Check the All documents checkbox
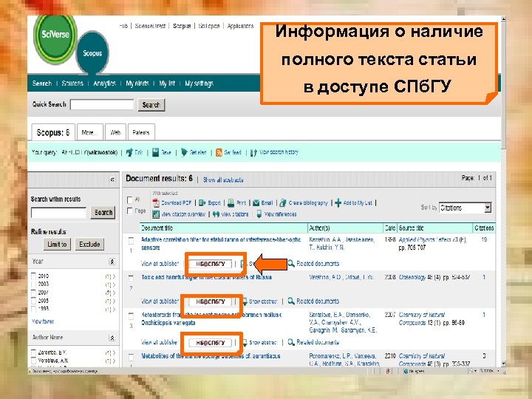Viewport: 532px width, 399px height. (x=129, y=199)
